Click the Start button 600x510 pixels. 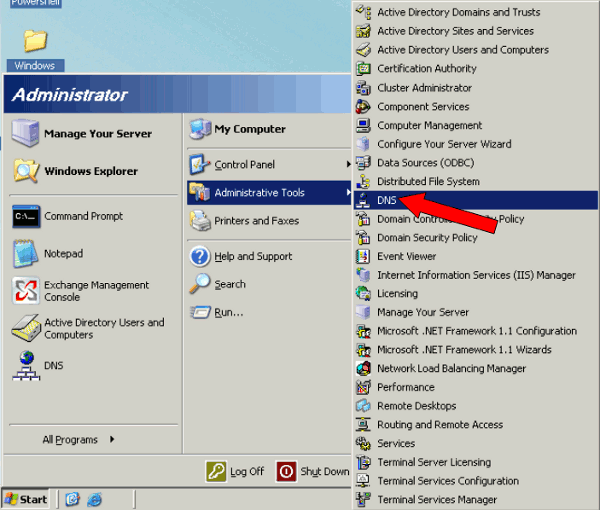26,499
